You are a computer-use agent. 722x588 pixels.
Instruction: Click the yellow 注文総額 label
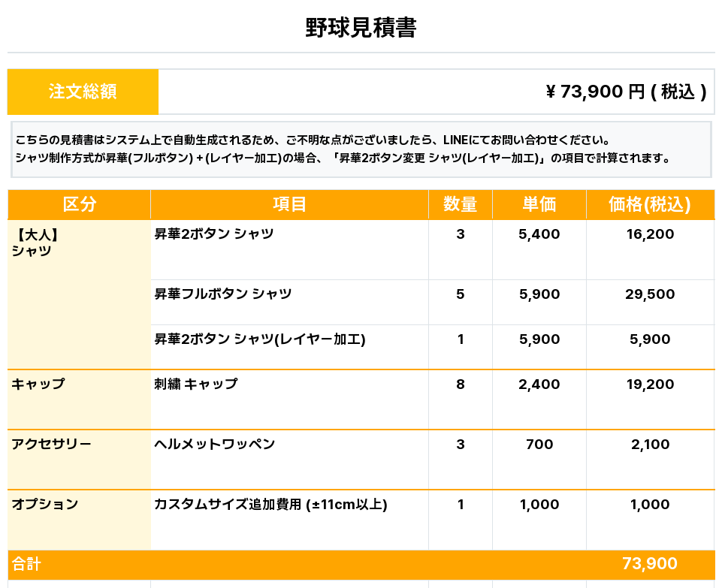point(83,92)
